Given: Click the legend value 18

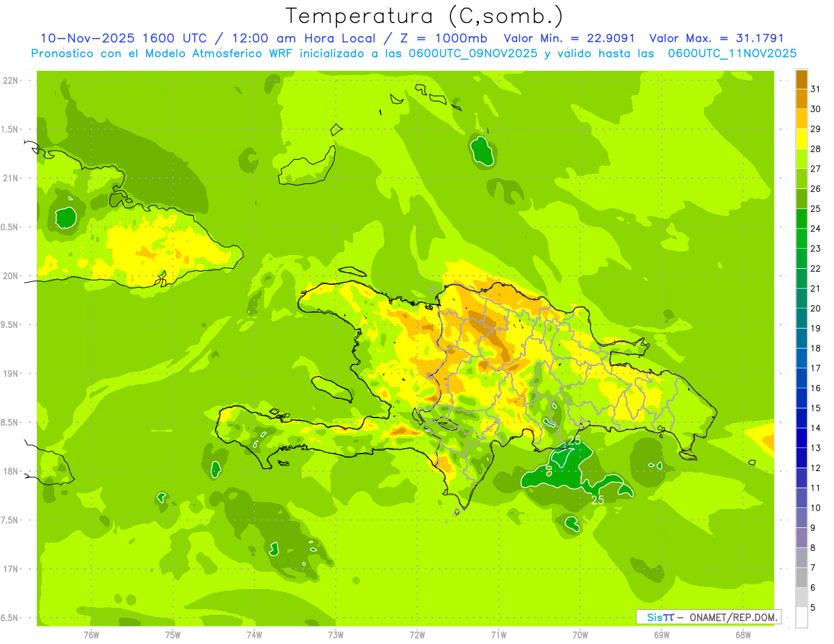Looking at the screenshot, I should pyautogui.click(x=815, y=349).
